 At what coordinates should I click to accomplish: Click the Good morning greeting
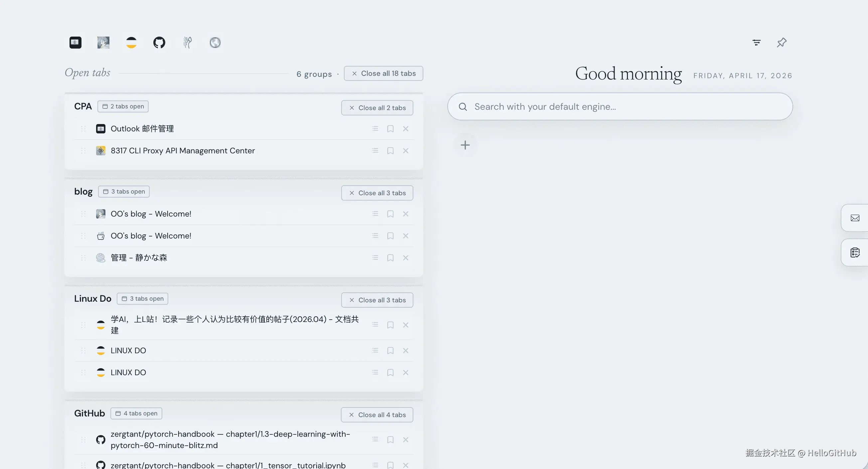coord(629,74)
